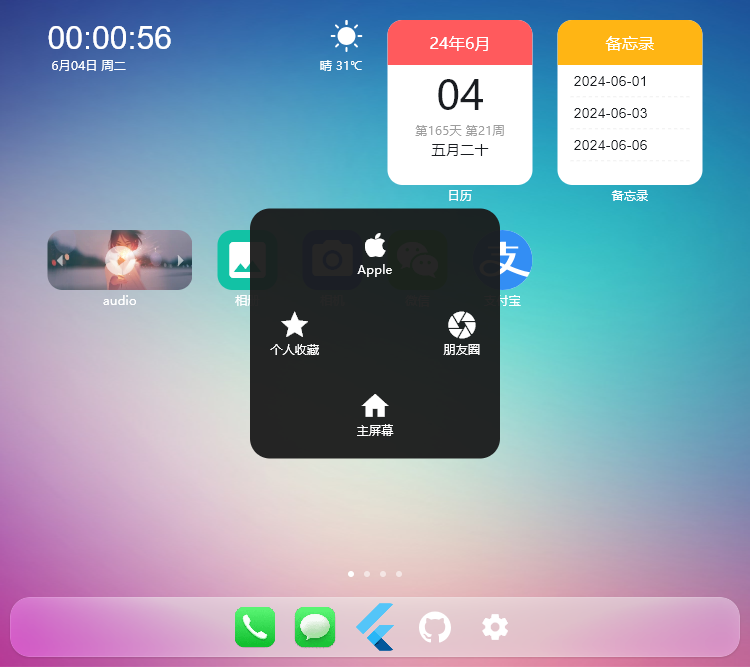This screenshot has height=667, width=750.
Task: Click 五月二十 lunar date text
Action: point(460,150)
